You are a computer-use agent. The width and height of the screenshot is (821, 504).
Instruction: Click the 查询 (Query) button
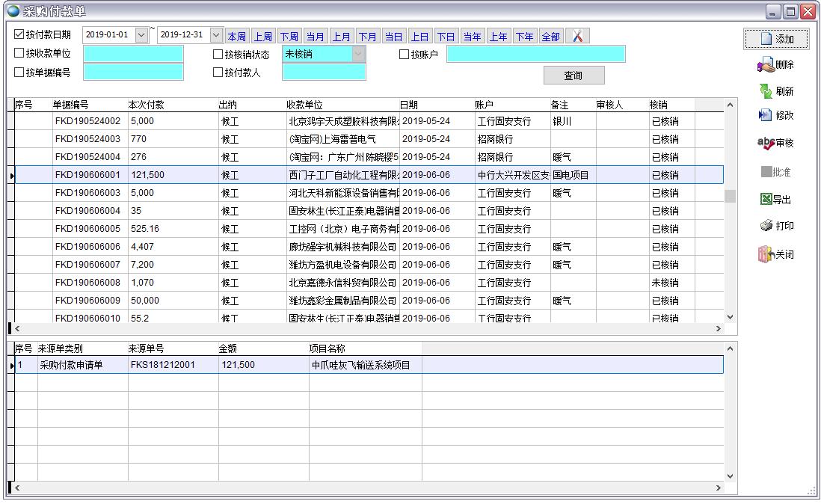[574, 76]
